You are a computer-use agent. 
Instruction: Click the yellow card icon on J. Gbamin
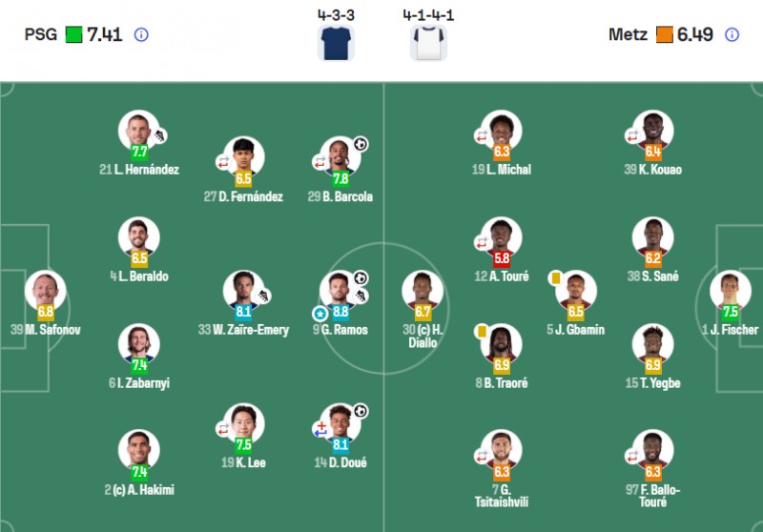[x=554, y=277]
